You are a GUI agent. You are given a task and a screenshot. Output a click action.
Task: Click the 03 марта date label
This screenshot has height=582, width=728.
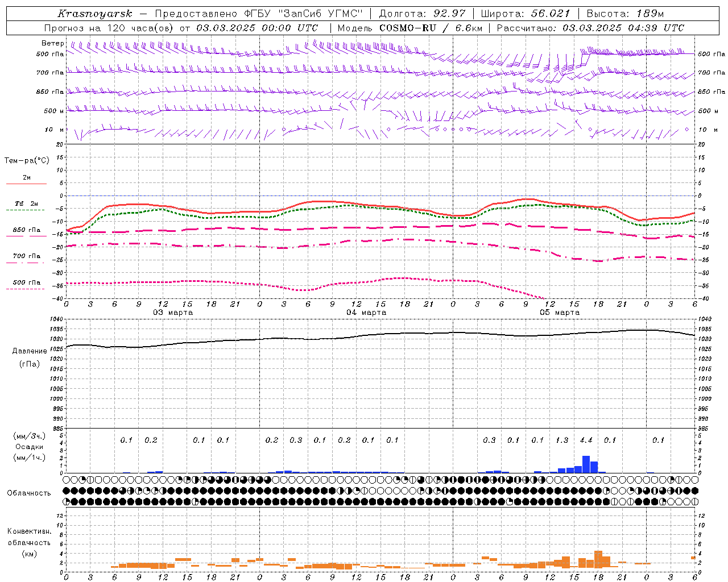point(173,313)
